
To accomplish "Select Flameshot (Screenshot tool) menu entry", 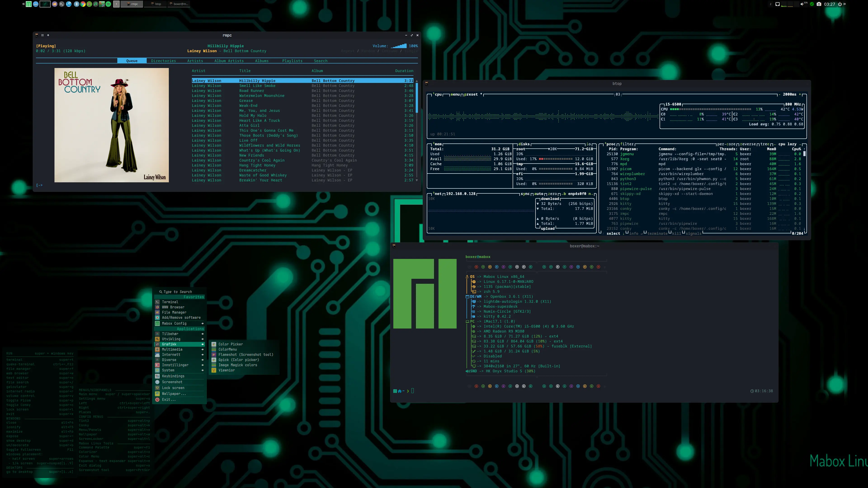I will click(246, 355).
